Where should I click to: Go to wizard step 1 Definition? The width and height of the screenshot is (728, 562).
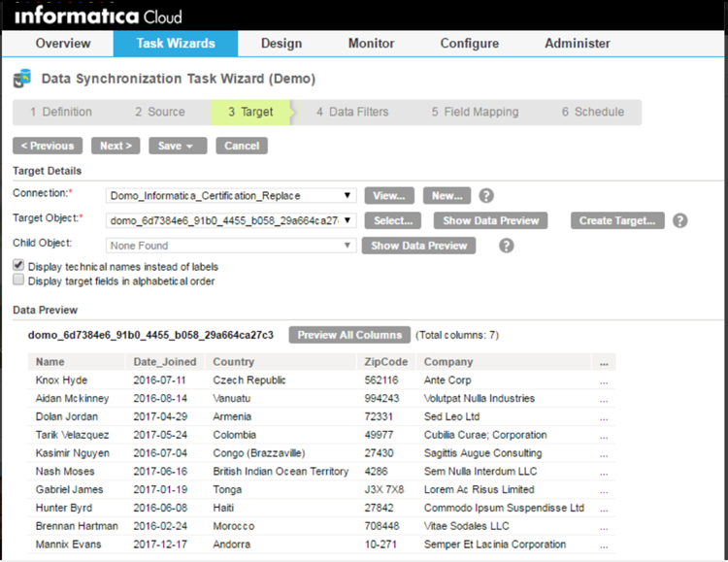coord(61,112)
